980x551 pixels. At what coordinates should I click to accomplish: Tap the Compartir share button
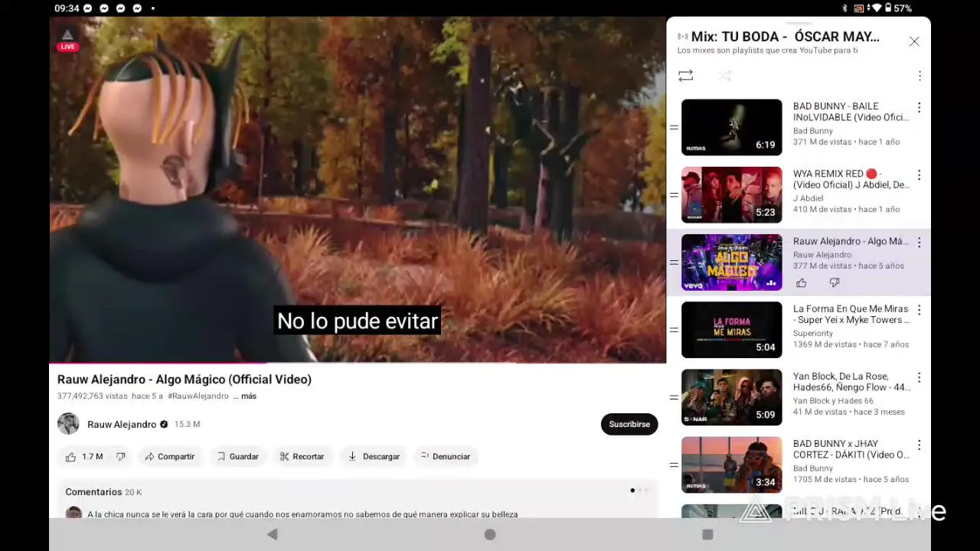169,457
